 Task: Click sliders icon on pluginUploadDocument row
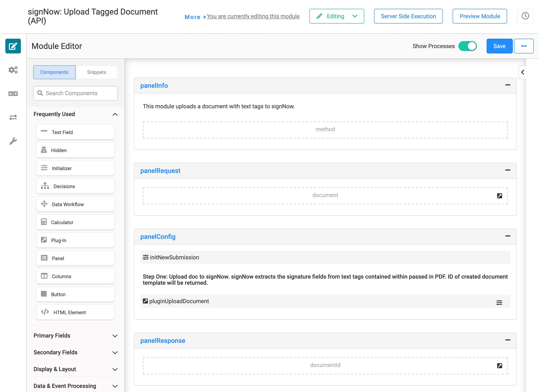click(x=499, y=302)
